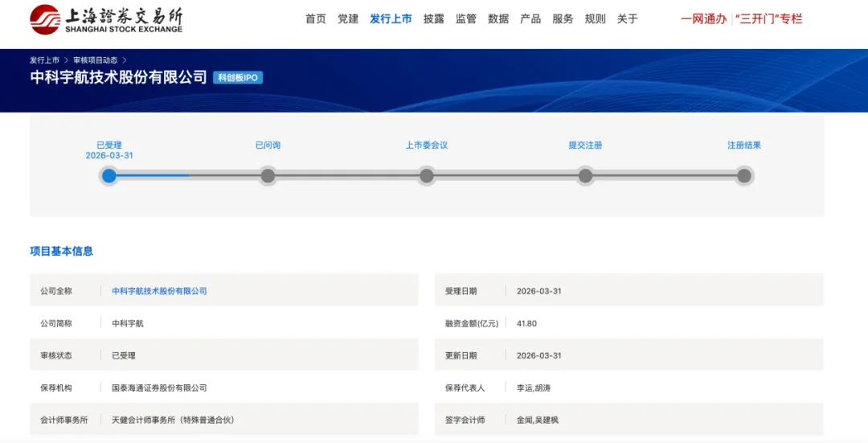Viewport: 868px width, 443px height.
Task: Click the 公司简称 field label
Action: [x=56, y=323]
